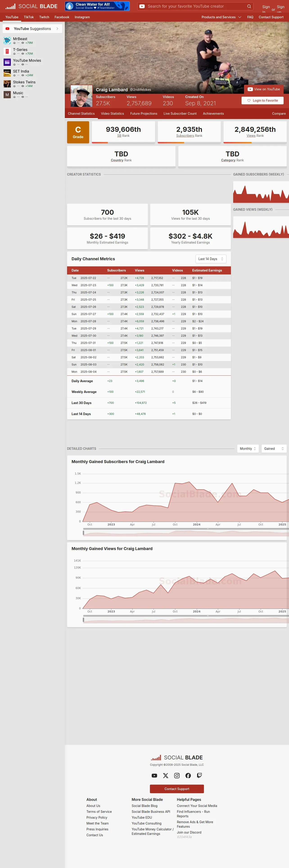Click the Social Blade logo in header
Image resolution: width=289 pixels, height=868 pixels.
coord(31,6)
